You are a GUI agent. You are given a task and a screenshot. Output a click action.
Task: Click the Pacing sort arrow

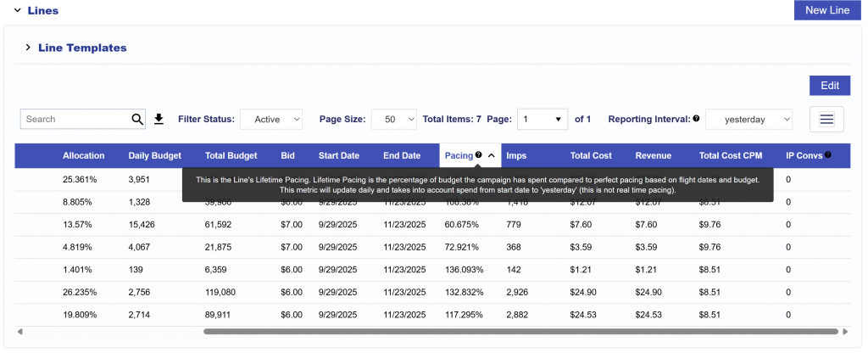pos(492,155)
